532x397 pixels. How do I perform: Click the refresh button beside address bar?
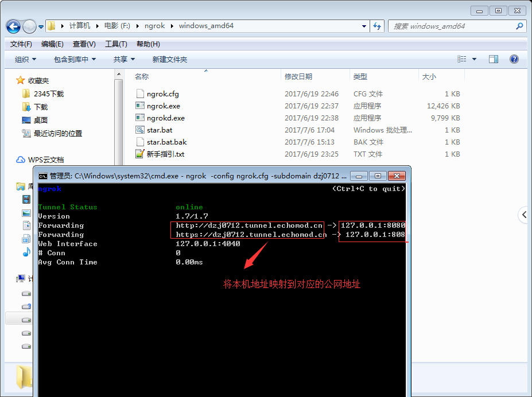tap(377, 26)
